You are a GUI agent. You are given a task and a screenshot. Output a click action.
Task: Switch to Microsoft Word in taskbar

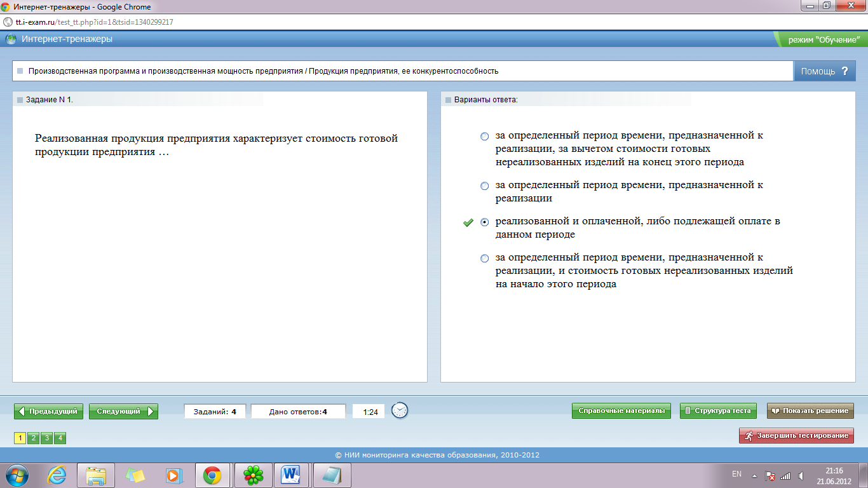[x=292, y=475]
